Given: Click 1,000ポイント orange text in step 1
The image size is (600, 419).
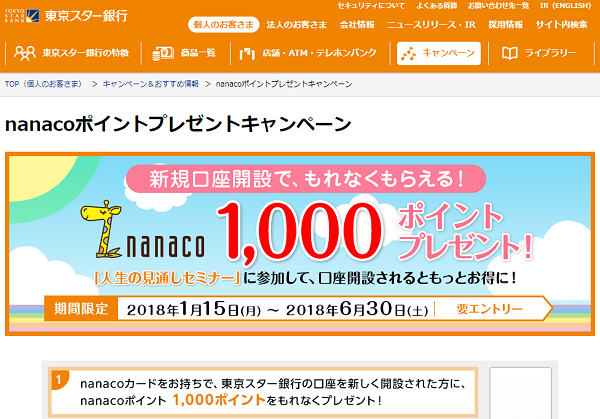Looking at the screenshot, I should coord(219,400).
